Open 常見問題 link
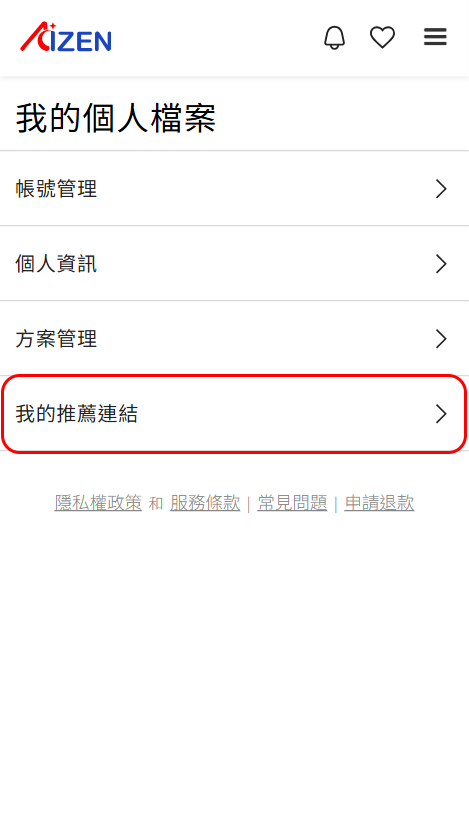Viewport: 469px width, 834px height. click(x=292, y=503)
